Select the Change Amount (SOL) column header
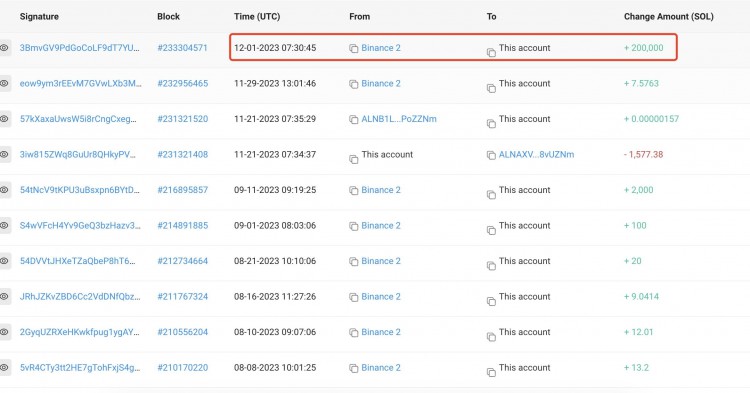750x393 pixels. tap(669, 16)
